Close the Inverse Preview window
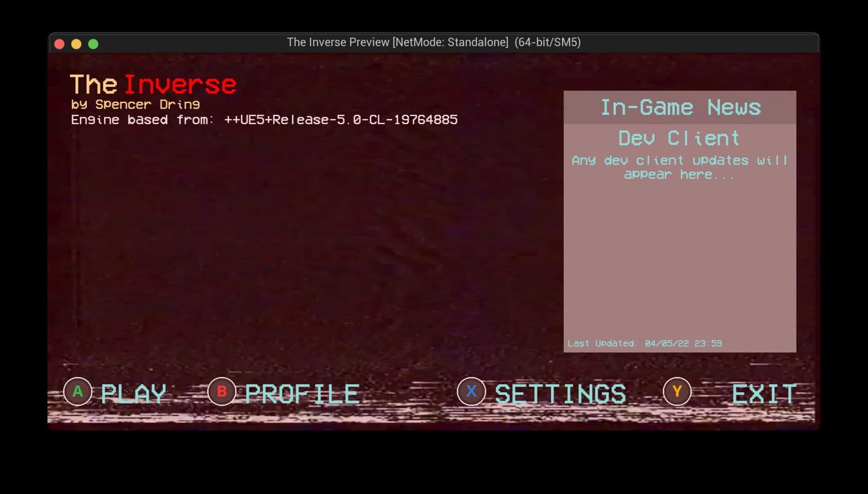The image size is (868, 494). tap(59, 44)
